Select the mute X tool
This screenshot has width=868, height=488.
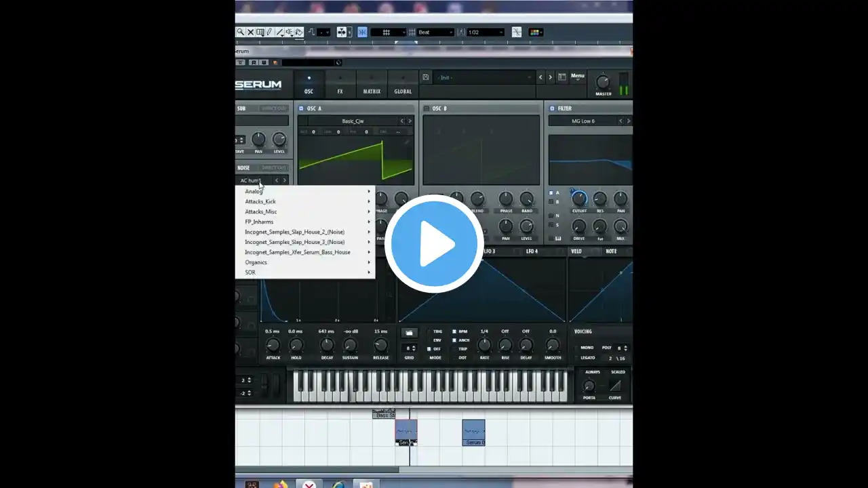(250, 32)
